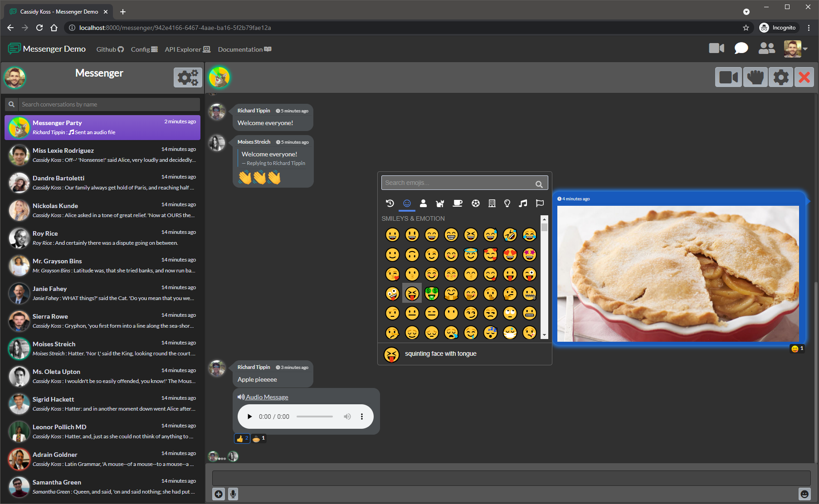The image size is (819, 504).
Task: Add a thumbs up reaction to the audio message
Action: click(241, 438)
